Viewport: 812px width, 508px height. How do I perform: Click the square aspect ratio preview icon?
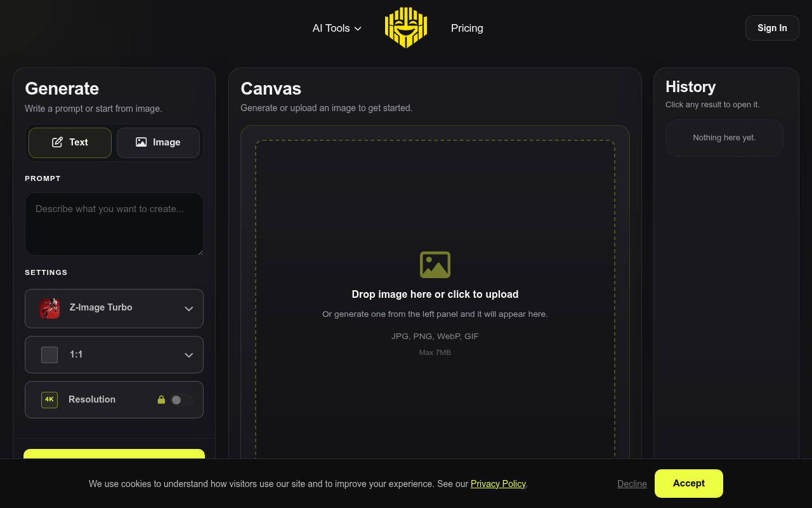pos(49,354)
